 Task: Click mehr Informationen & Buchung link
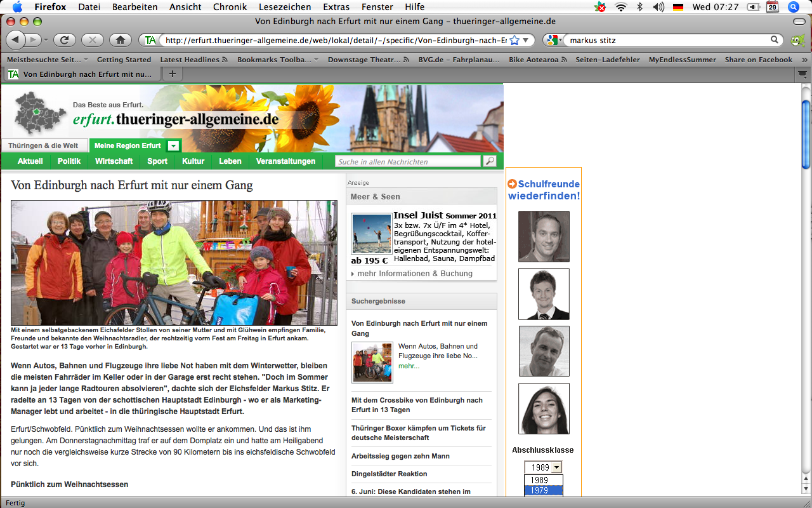point(415,274)
